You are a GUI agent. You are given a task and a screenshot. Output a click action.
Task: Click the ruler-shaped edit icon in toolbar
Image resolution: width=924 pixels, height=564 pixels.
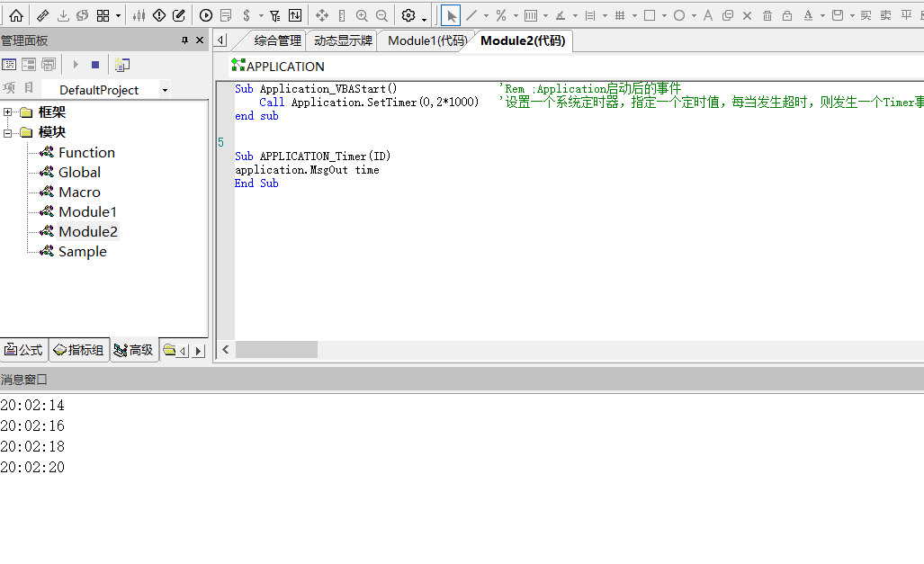[43, 15]
